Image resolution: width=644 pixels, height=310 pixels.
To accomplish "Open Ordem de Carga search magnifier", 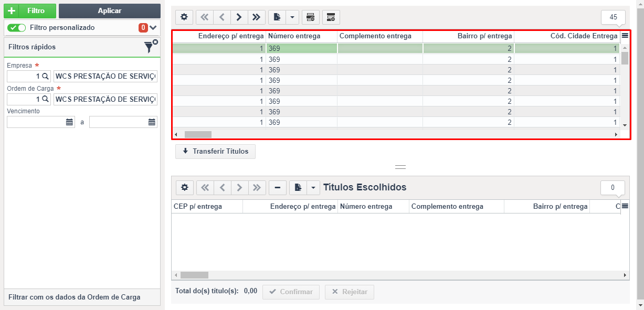I will point(45,99).
